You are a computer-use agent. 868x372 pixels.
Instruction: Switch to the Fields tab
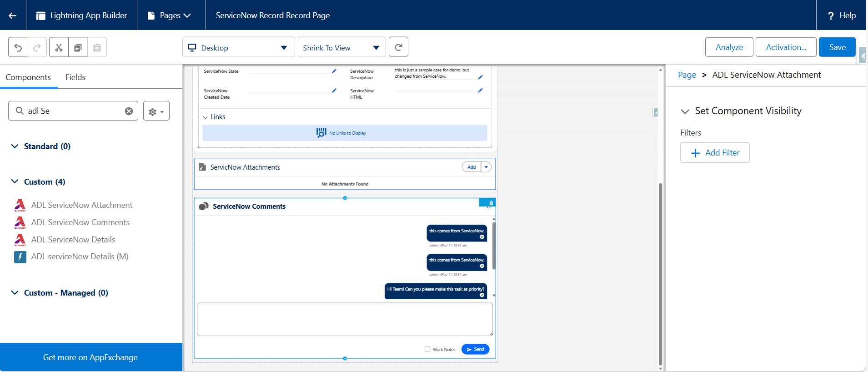coord(75,77)
